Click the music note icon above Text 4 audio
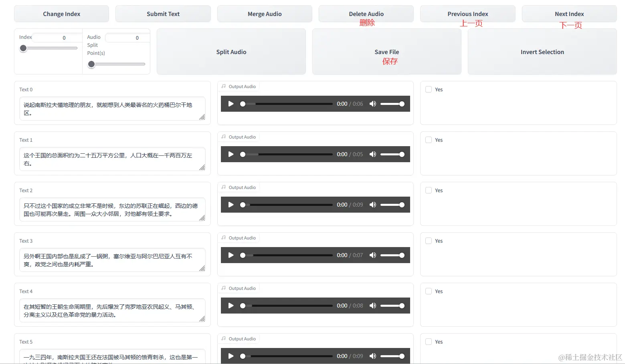 pos(224,288)
